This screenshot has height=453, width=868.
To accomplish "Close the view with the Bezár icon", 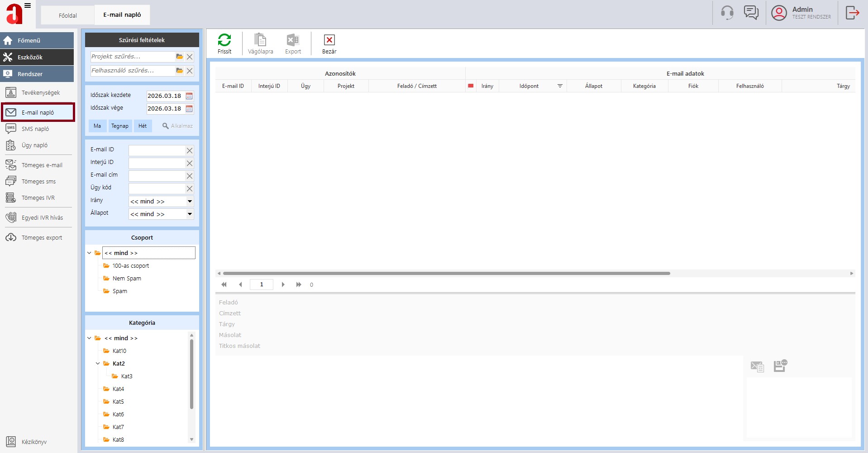I will click(329, 40).
